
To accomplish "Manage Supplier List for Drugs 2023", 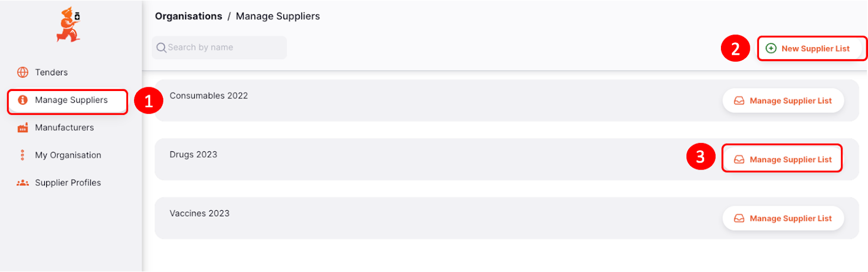I will (782, 159).
